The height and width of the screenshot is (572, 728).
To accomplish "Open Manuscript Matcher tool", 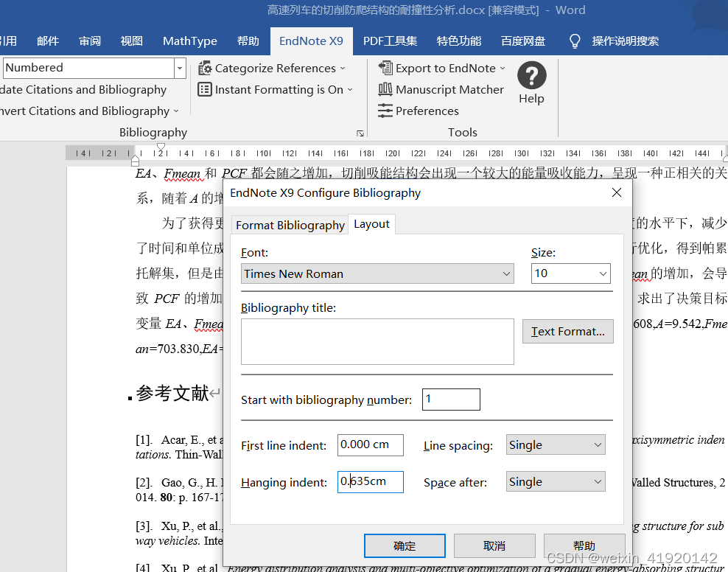I will tap(441, 90).
